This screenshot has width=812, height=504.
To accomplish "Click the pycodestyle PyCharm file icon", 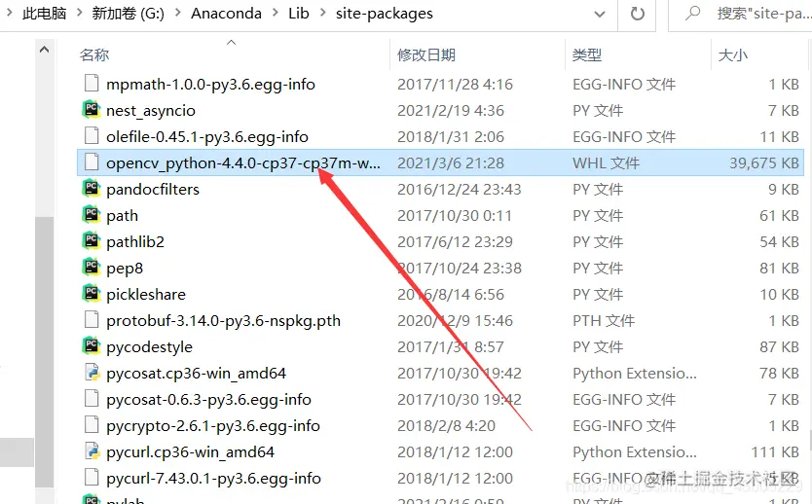I will click(92, 346).
